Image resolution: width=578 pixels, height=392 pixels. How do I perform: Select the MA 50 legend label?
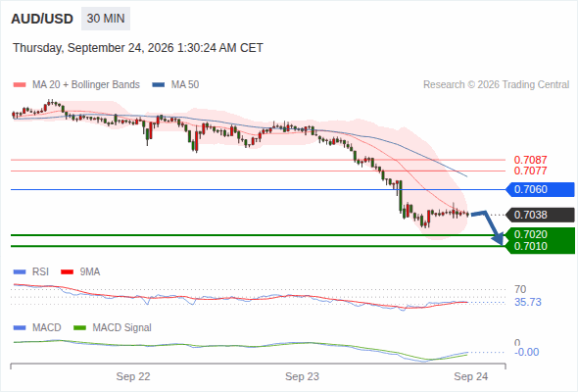click(x=185, y=85)
